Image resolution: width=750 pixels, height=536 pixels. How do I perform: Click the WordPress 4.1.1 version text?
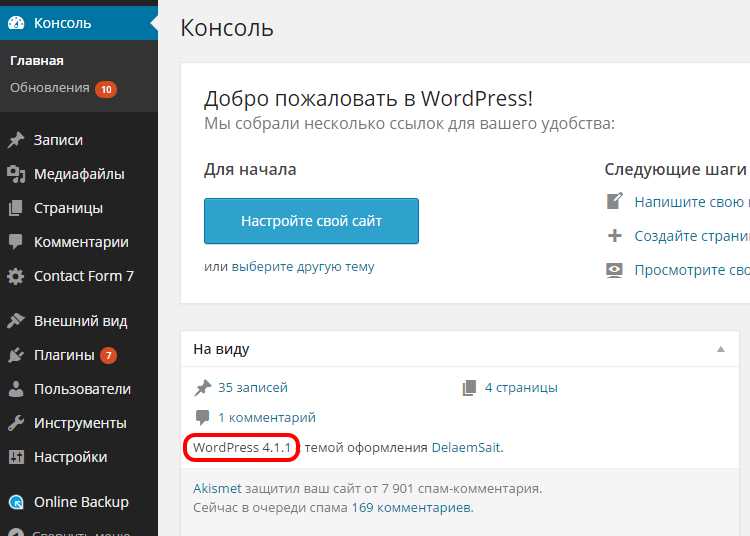coord(242,448)
